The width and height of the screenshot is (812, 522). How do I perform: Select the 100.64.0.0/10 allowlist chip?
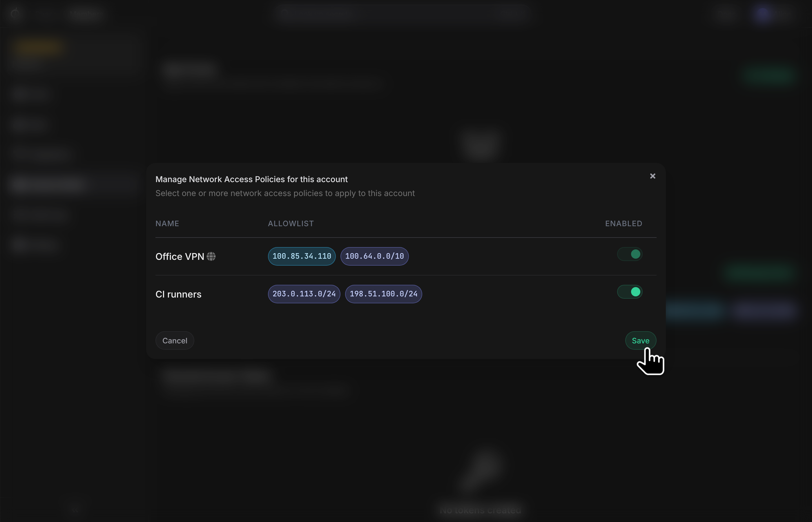[x=374, y=256]
